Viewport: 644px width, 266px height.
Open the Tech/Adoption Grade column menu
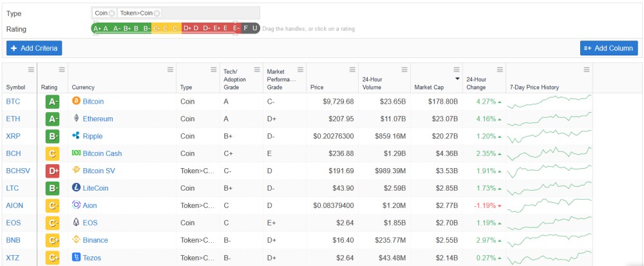pos(257,70)
